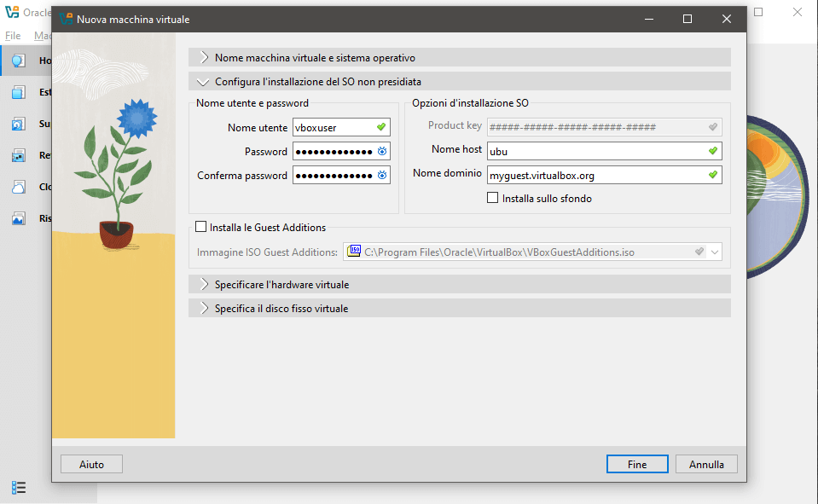Open the Estensioni section in the sidebar
The height and width of the screenshot is (504, 818).
pyautogui.click(x=19, y=91)
